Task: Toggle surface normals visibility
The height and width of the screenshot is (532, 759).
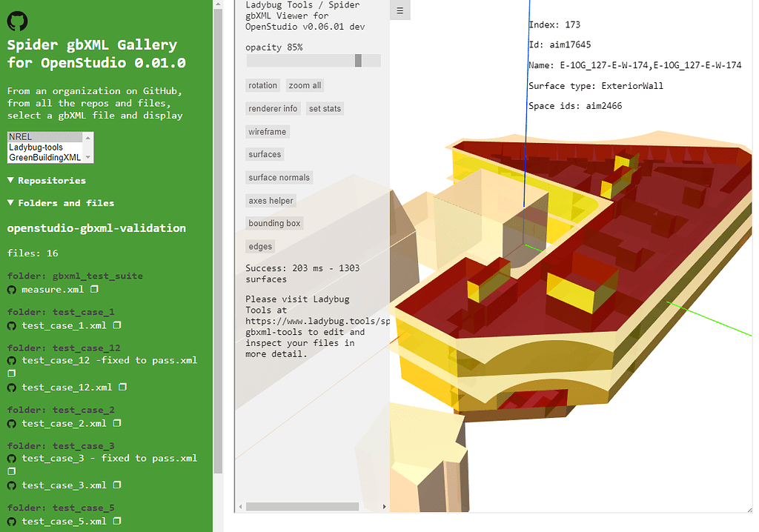Action: (x=279, y=177)
